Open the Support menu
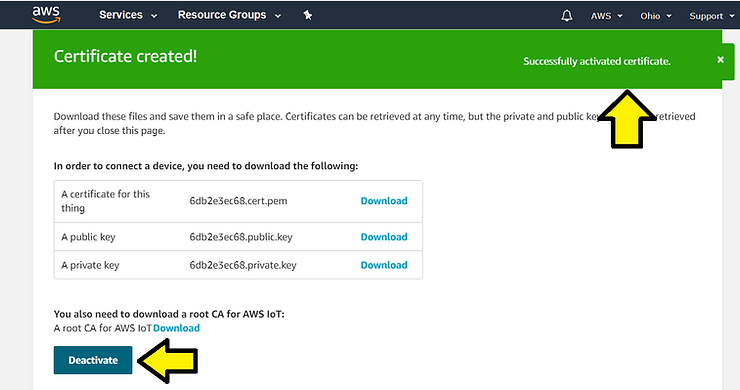740x390 pixels. (x=712, y=16)
